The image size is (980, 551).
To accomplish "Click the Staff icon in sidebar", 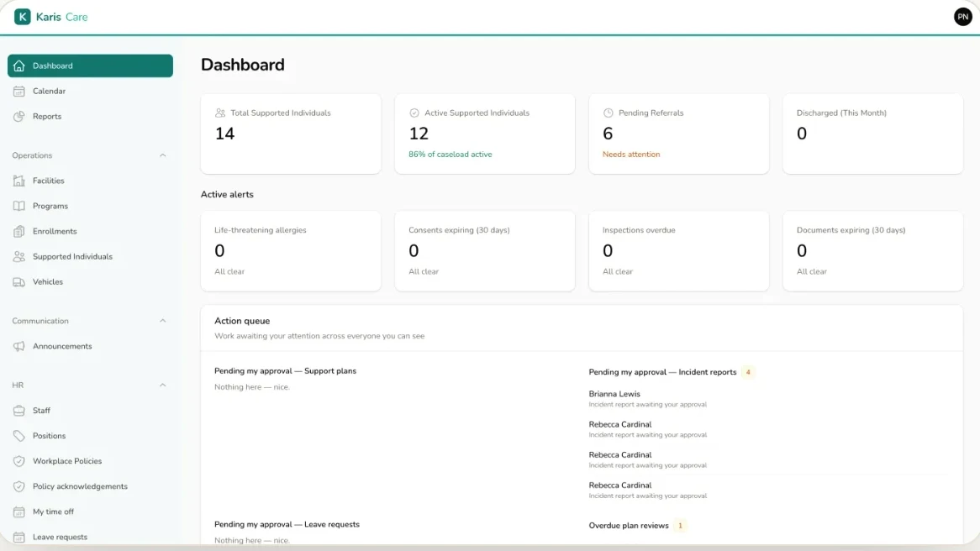I will pyautogui.click(x=19, y=411).
